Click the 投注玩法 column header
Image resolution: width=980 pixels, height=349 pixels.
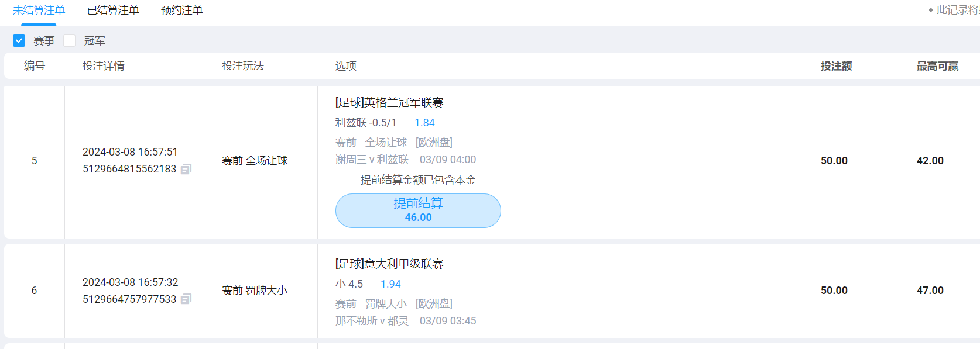[243, 66]
